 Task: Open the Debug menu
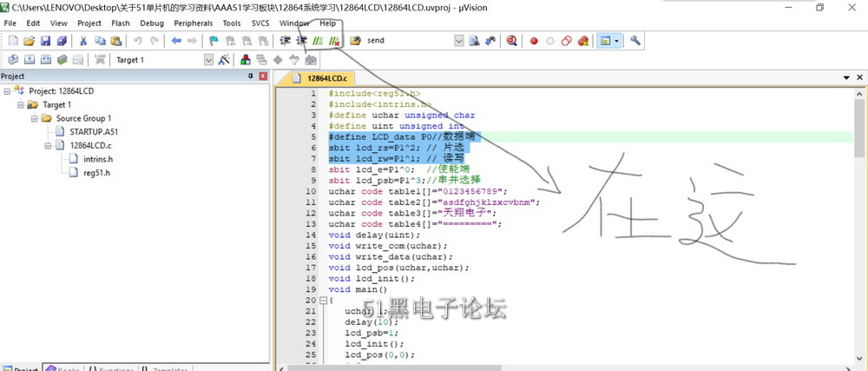(x=152, y=23)
